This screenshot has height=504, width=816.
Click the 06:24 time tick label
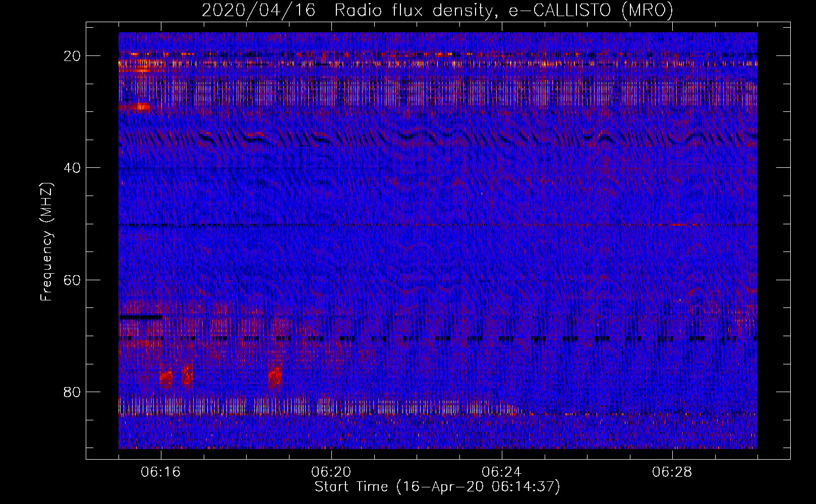[502, 472]
